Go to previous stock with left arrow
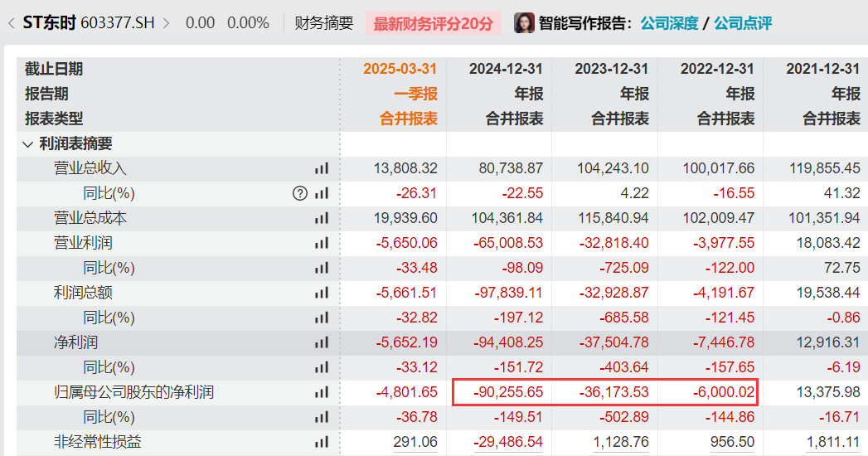Screen dimensions: 868x456 (x=11, y=23)
